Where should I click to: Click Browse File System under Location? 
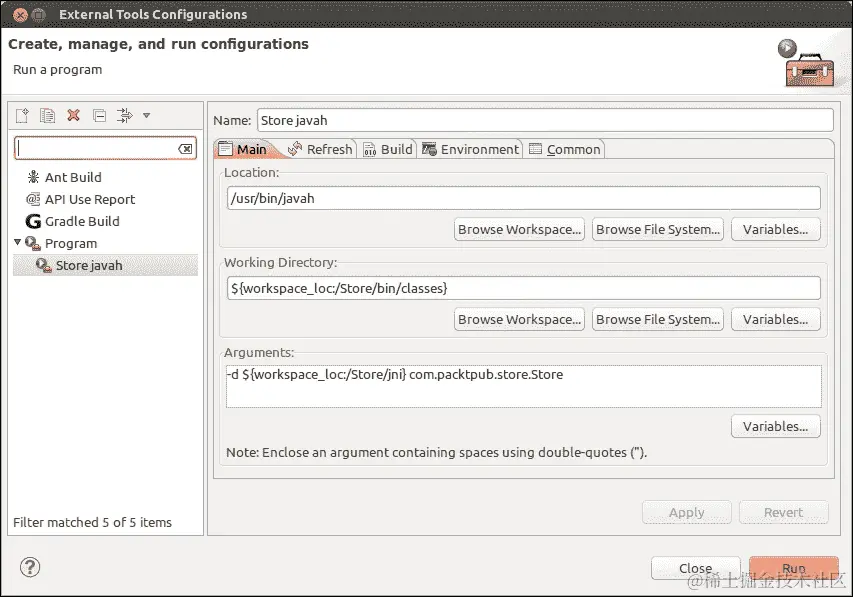(x=658, y=230)
